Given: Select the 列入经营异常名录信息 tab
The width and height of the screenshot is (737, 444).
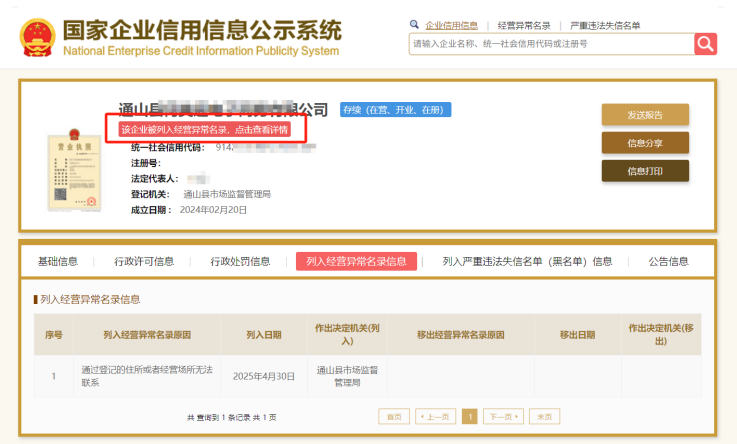Looking at the screenshot, I should 356,262.
